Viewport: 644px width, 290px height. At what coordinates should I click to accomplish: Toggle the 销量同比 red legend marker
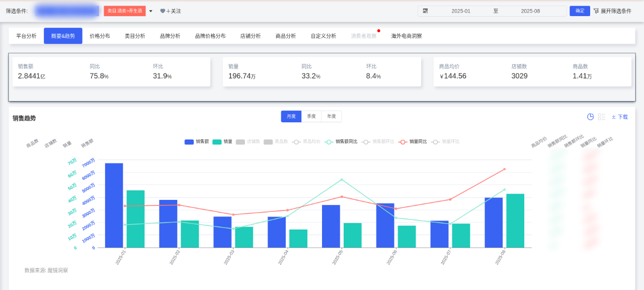coord(403,142)
